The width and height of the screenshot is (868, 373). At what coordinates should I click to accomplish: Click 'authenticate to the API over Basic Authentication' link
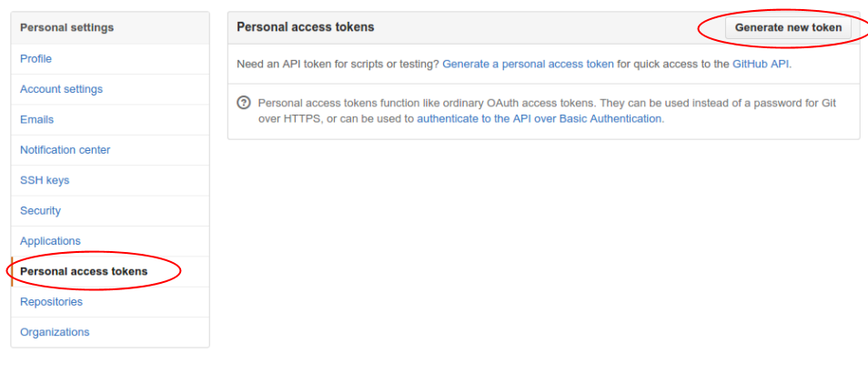coord(540,118)
